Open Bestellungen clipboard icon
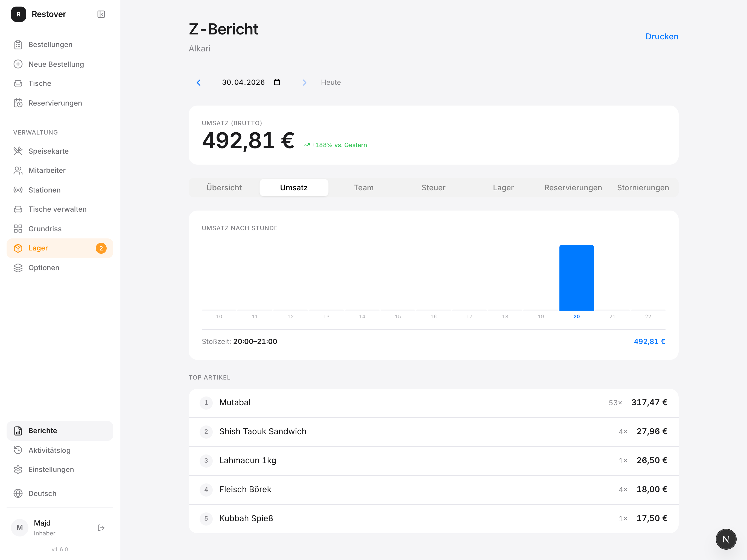The width and height of the screenshot is (747, 560). coord(18,45)
